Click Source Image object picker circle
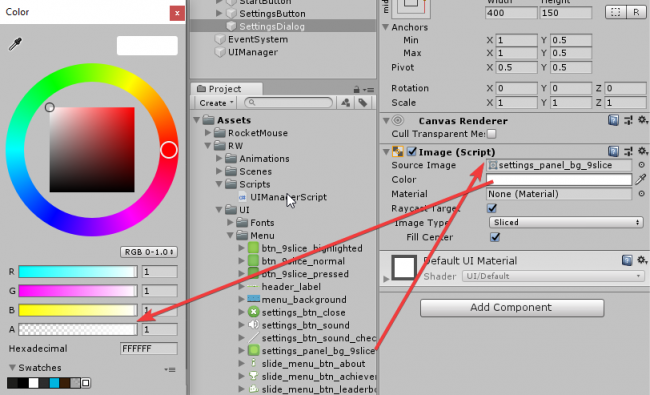This screenshot has width=650, height=395. 641,165
